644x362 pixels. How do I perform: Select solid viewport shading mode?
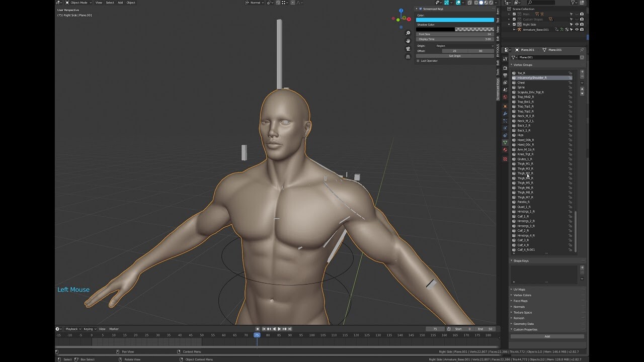(480, 3)
